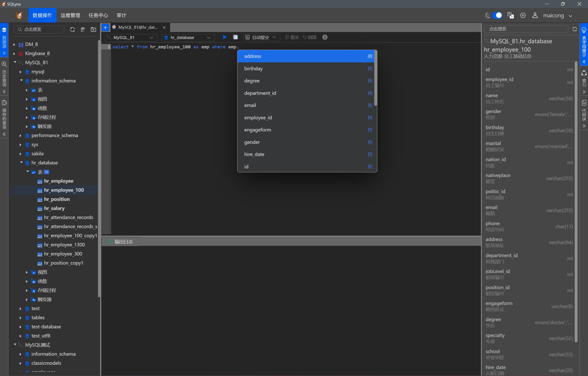Choose address from autocomplete list
This screenshot has height=376, width=588.
coord(306,56)
